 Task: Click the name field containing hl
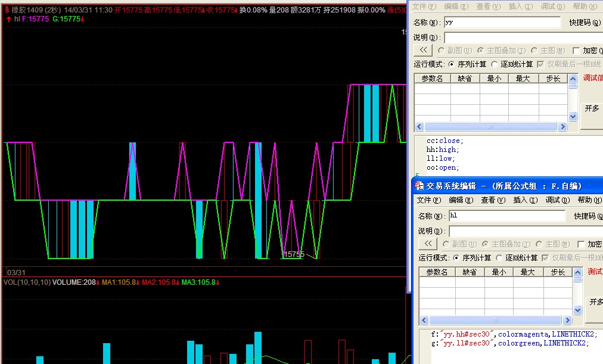coord(507,216)
